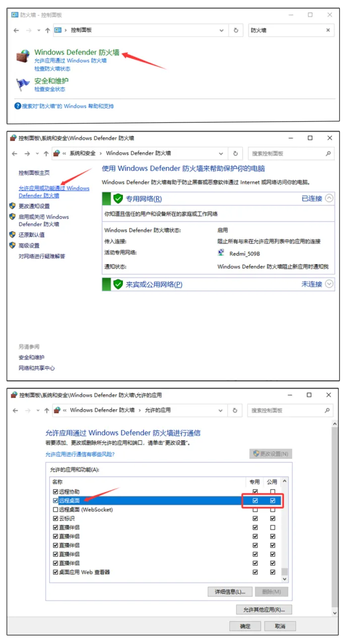
Task: Toggle the 公用 checkbox for 云标识
Action: 272,518
